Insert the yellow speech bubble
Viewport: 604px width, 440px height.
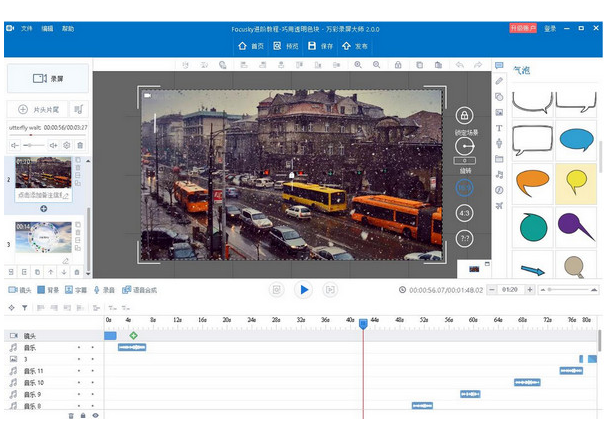[576, 182]
